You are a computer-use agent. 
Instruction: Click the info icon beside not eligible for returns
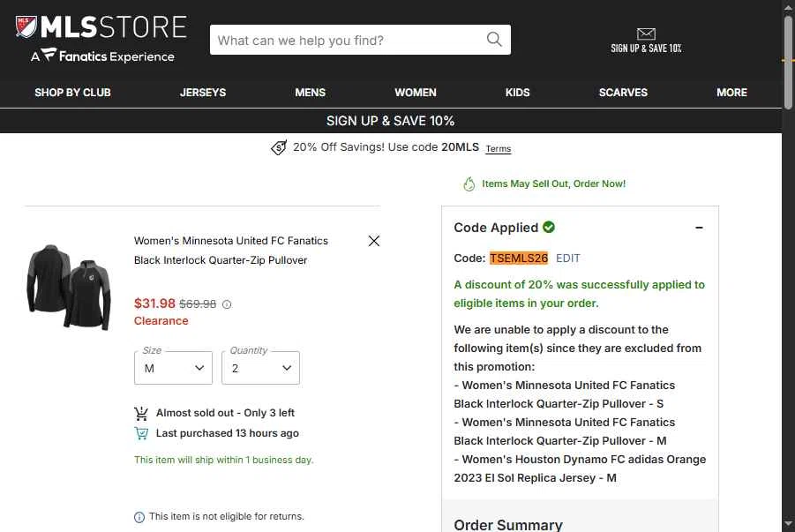[x=139, y=517]
